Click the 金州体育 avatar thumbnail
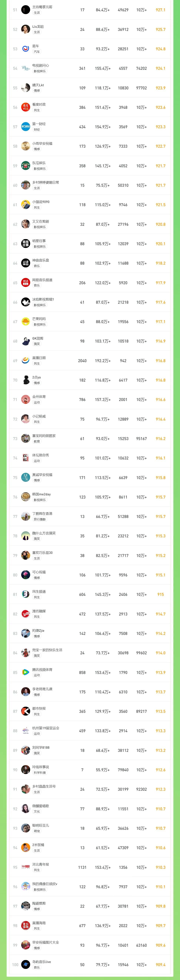Image resolution: width=180 pixels, height=980 pixels. tap(26, 400)
